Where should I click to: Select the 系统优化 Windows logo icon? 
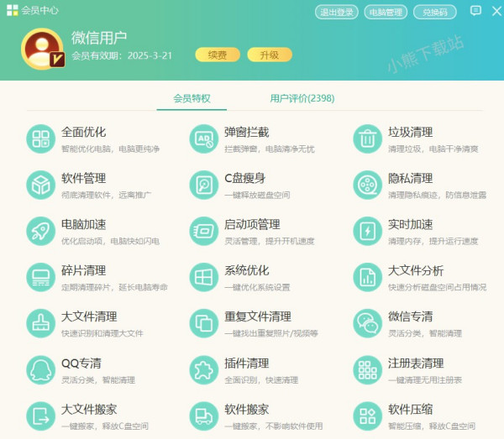(204, 278)
